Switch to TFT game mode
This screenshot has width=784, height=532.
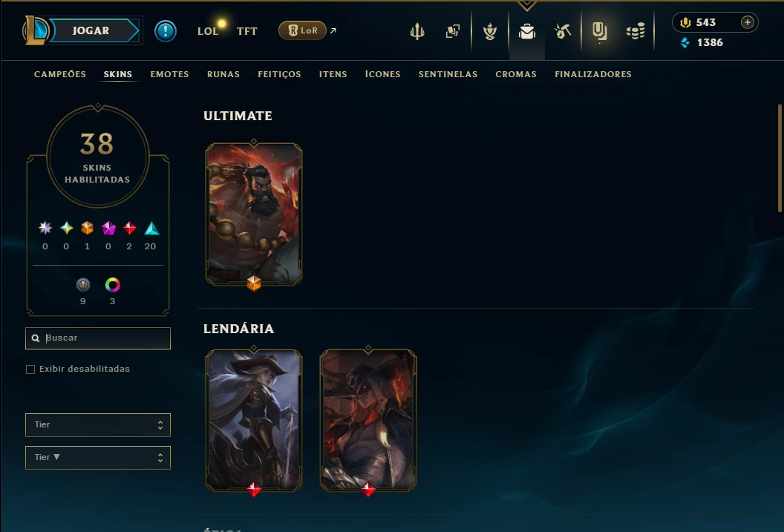pos(247,31)
